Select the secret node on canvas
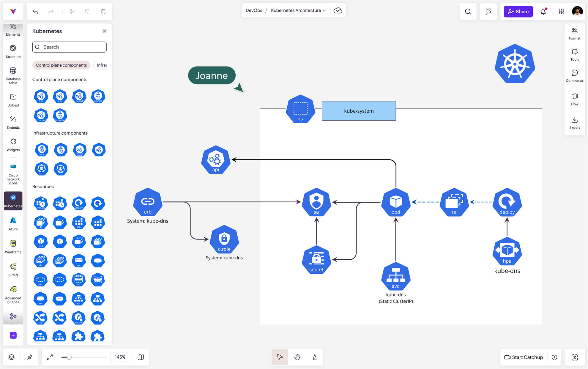588x369 pixels. point(316,260)
